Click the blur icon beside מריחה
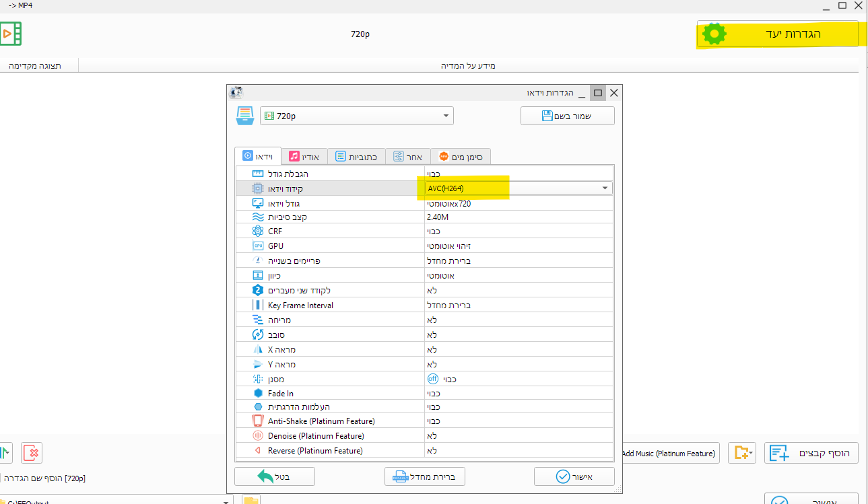The width and height of the screenshot is (868, 504). [259, 320]
